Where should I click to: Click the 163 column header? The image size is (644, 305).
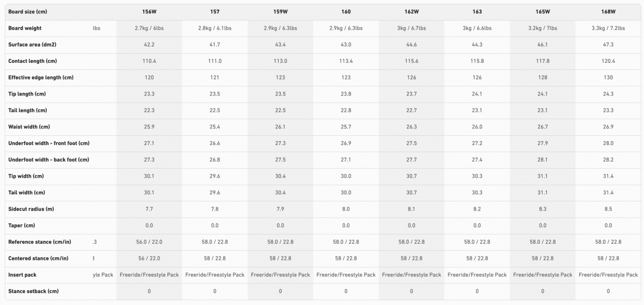pyautogui.click(x=477, y=12)
